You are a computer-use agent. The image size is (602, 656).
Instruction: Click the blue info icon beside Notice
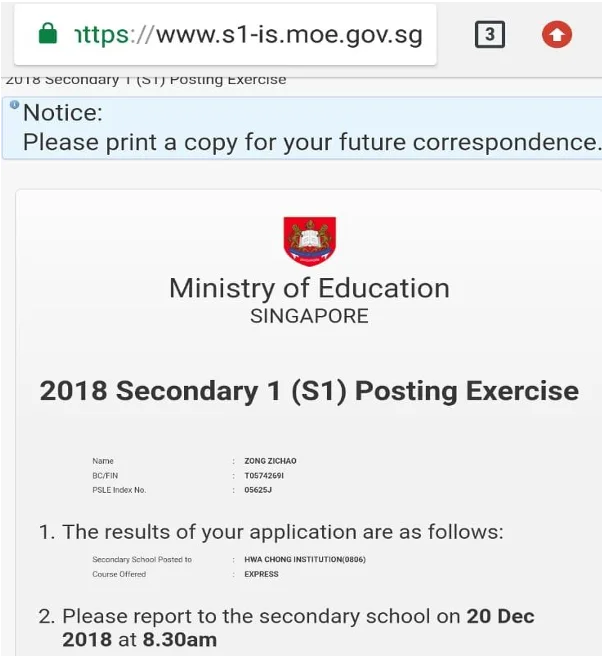tap(14, 105)
